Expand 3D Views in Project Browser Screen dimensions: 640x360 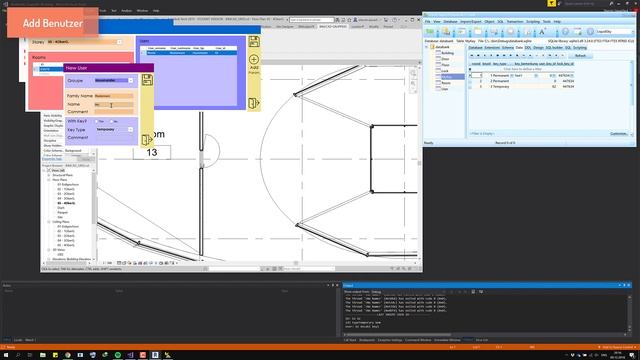point(49,250)
